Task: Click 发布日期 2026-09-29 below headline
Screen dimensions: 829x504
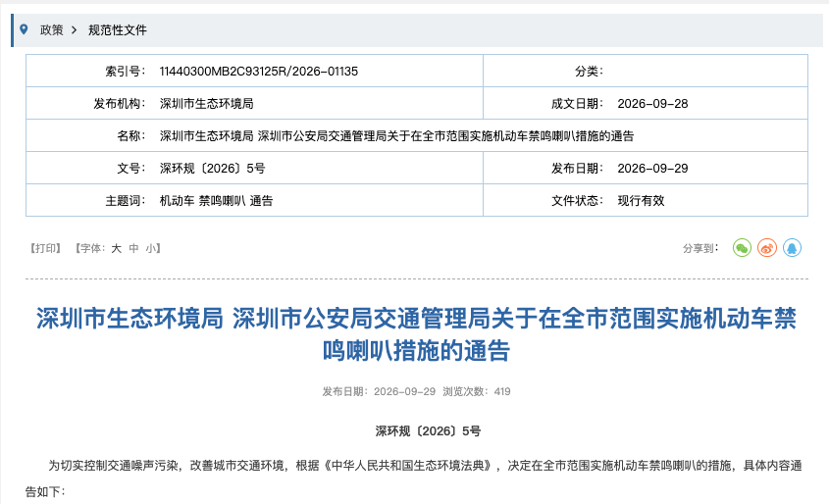Action: [379, 391]
